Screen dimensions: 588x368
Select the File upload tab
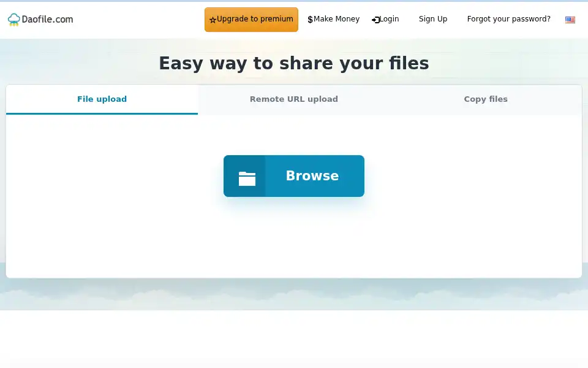coord(102,99)
